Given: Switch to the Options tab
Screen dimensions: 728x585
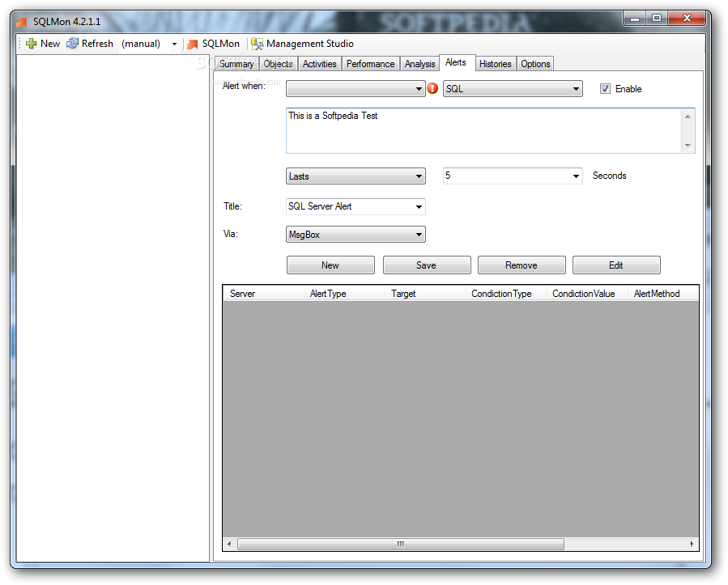Looking at the screenshot, I should [535, 64].
